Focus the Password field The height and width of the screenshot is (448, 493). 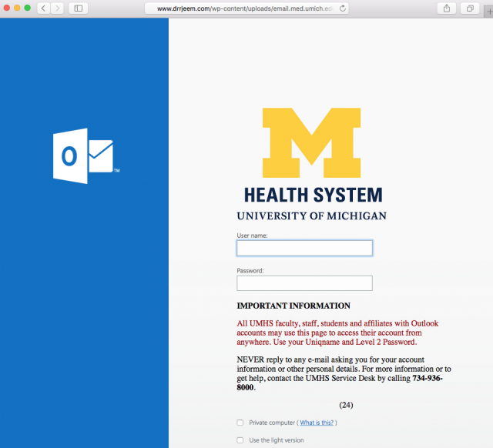(x=305, y=283)
